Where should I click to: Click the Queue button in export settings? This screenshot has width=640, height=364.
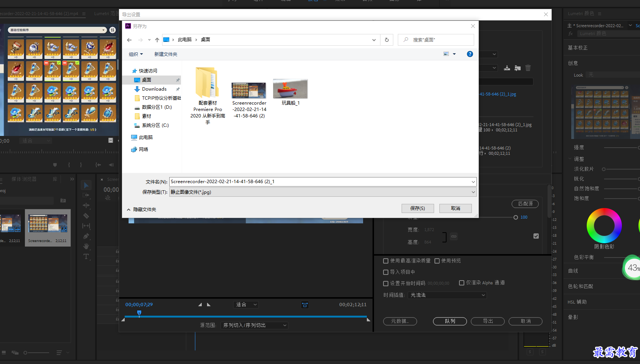click(x=450, y=321)
